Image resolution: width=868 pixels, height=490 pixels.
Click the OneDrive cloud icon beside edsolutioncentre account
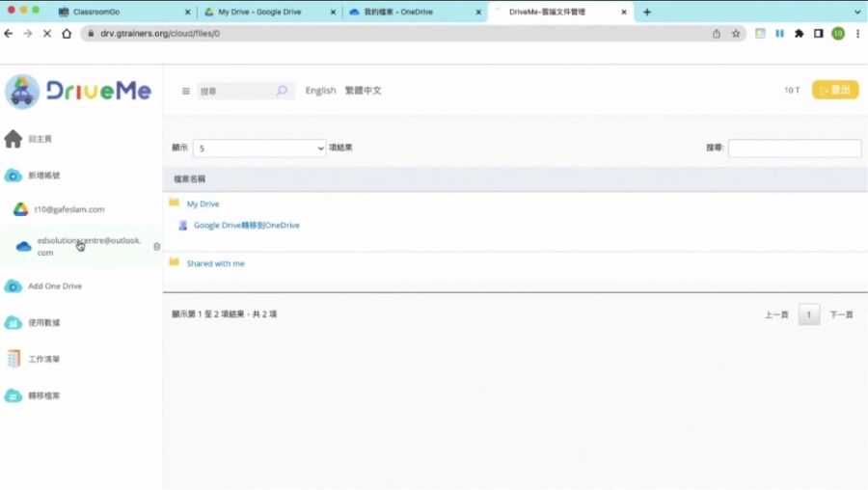(x=23, y=246)
